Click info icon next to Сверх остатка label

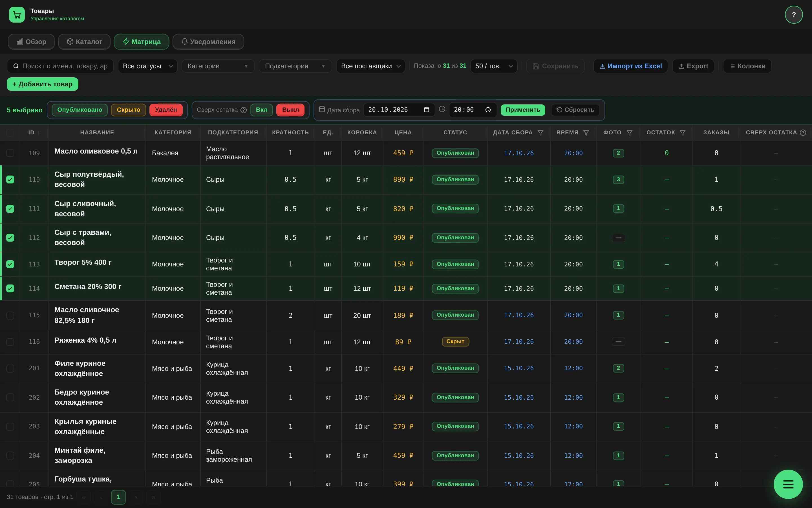[x=244, y=110]
